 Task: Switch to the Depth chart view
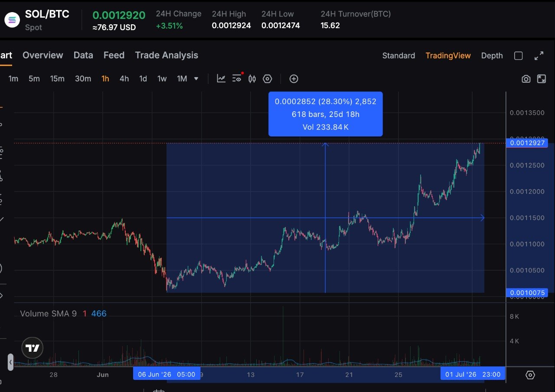pyautogui.click(x=492, y=55)
